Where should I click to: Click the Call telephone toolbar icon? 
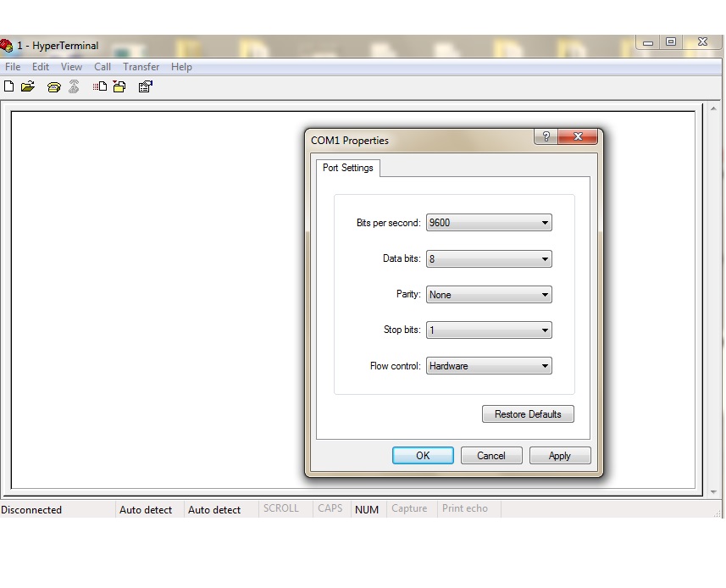53,86
